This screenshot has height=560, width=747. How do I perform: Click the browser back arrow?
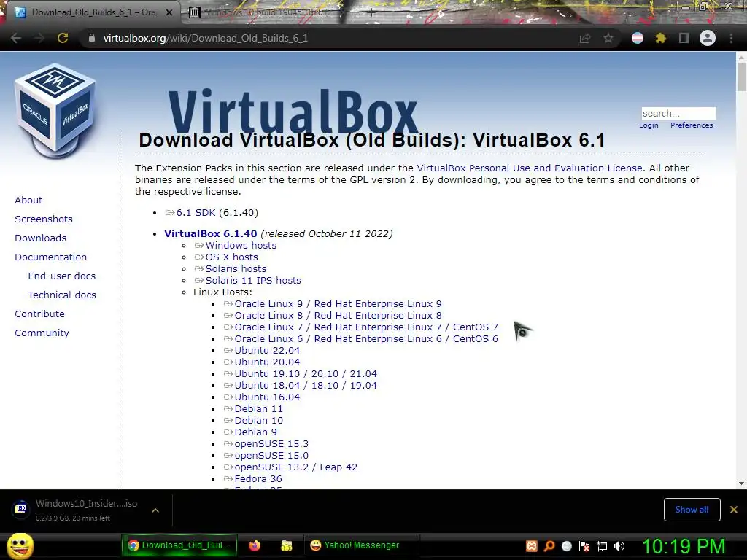tap(16, 38)
